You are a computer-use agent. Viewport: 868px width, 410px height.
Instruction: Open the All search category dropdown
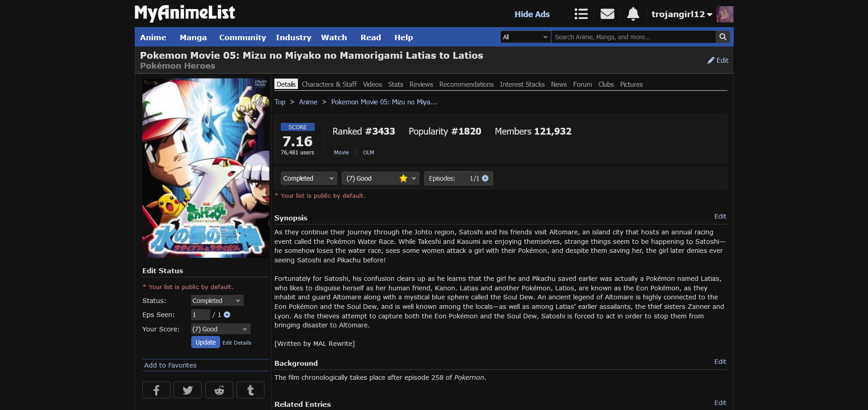click(x=525, y=37)
